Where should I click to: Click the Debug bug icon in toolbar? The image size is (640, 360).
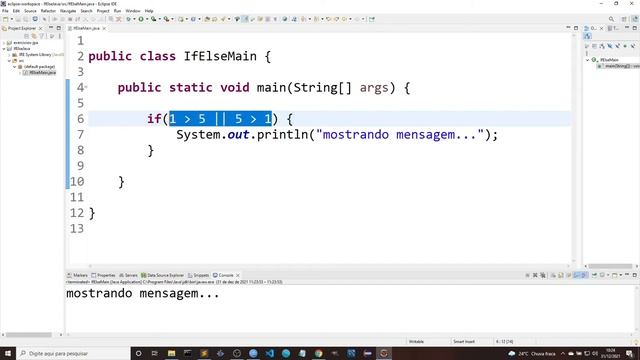[129, 19]
